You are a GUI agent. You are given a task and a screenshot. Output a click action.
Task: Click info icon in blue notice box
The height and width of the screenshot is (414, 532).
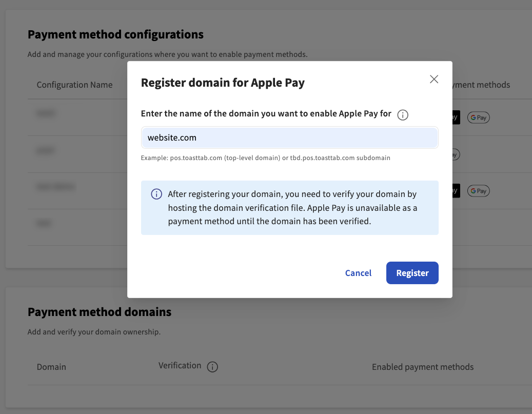pyautogui.click(x=156, y=194)
